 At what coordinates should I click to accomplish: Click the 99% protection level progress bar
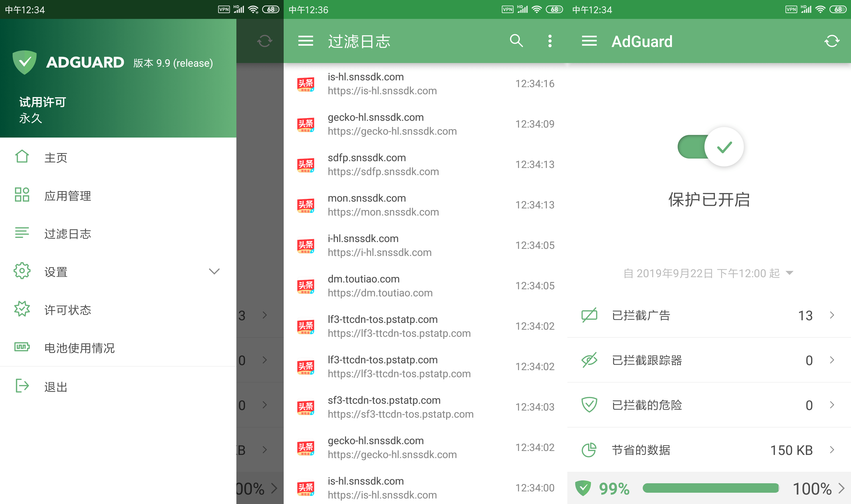click(710, 488)
